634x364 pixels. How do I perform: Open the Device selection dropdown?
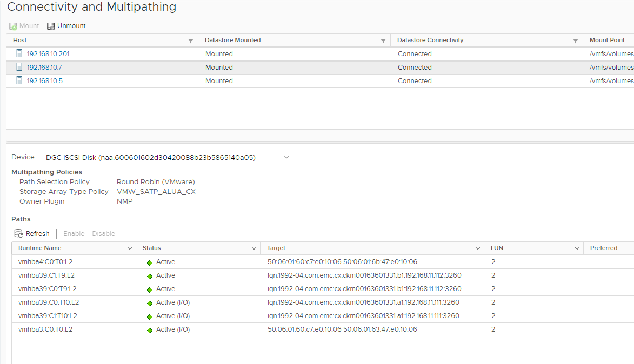(286, 157)
